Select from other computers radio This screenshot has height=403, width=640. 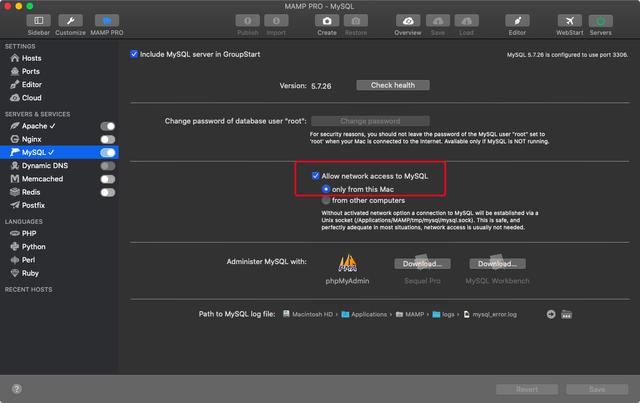click(326, 200)
